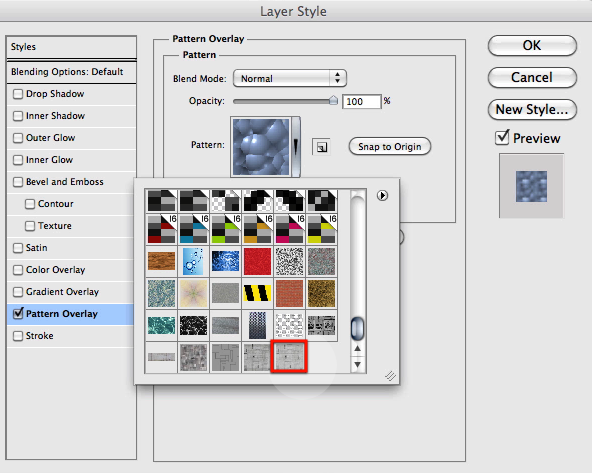
Task: Select the blue bubbles pattern swatch
Action: click(193, 261)
